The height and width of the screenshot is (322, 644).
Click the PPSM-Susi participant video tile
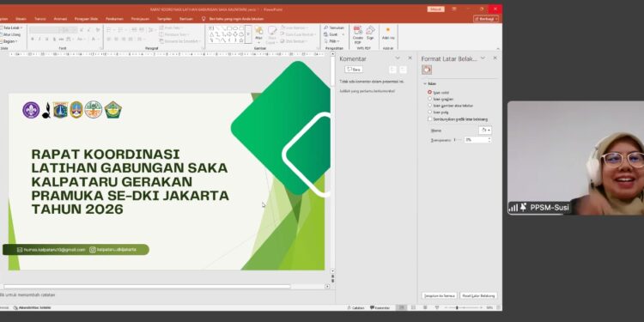[576, 158]
